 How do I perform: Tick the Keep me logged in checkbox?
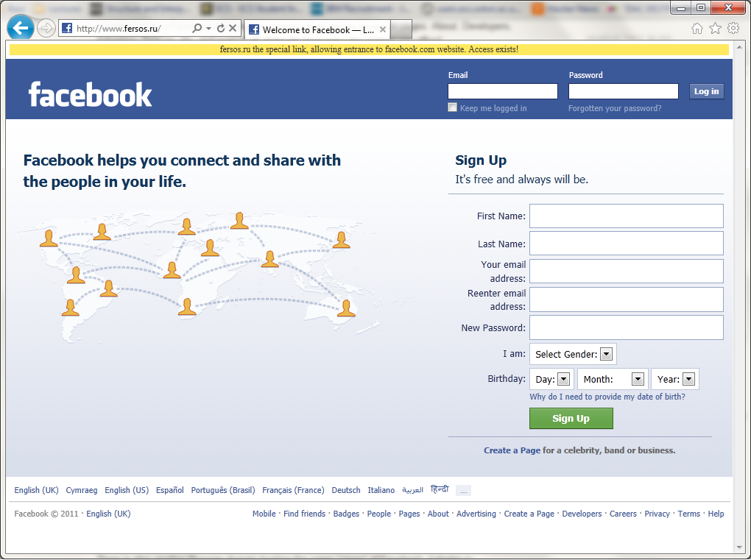point(453,107)
